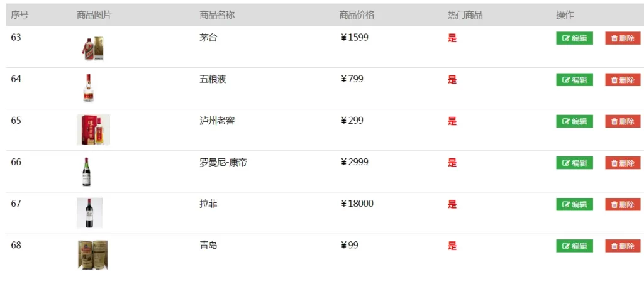Select the 罗曼尼-康帝 wine bottle picture
This screenshot has width=644, height=284.
pyautogui.click(x=87, y=172)
